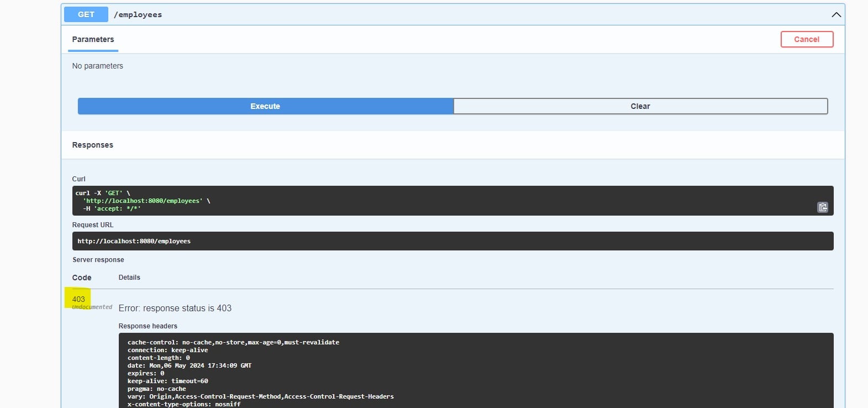This screenshot has height=408, width=868.
Task: Click the 'Curl' label
Action: click(79, 179)
